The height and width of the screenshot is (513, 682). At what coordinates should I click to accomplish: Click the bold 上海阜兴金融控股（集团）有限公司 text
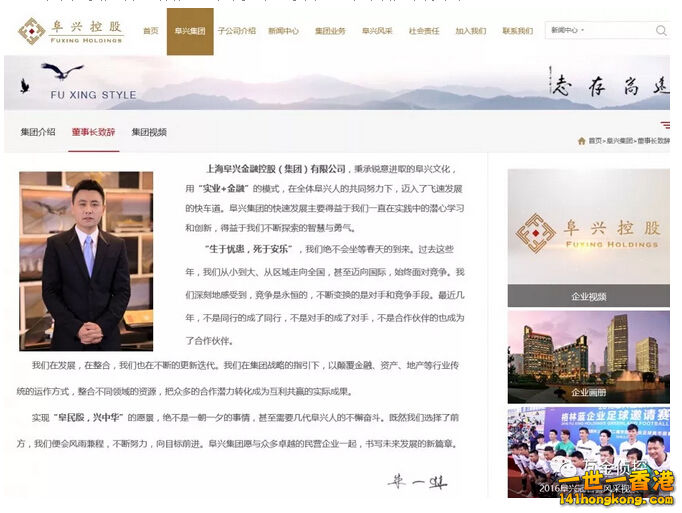pos(276,169)
